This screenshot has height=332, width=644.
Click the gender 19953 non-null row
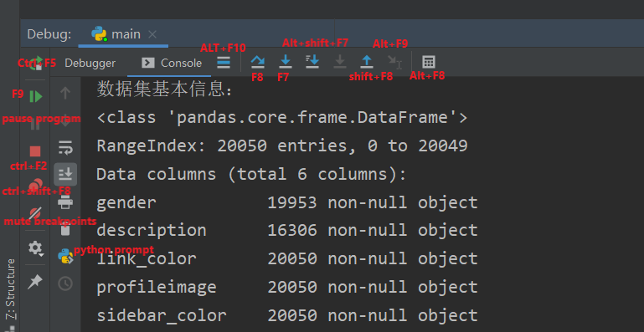(x=287, y=202)
